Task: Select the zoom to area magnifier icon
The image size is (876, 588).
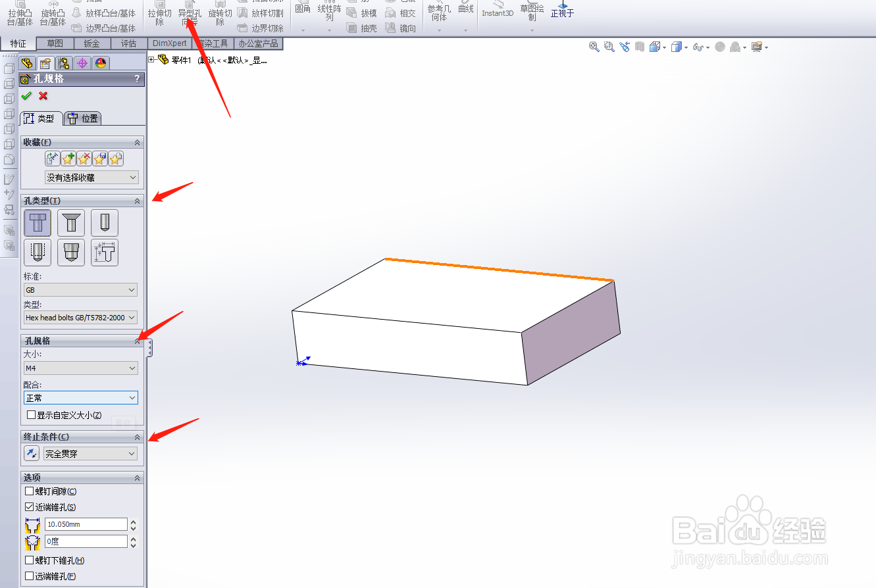Action: pyautogui.click(x=608, y=46)
